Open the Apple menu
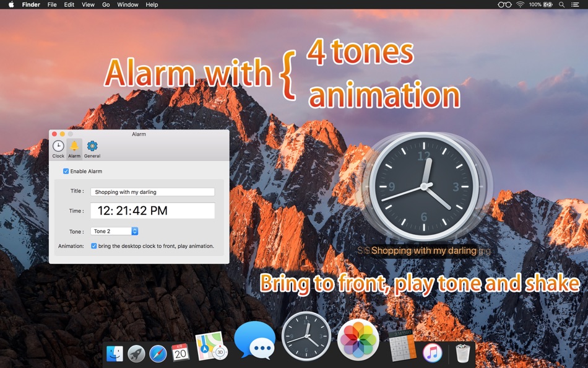This screenshot has height=368, width=588. point(11,4)
